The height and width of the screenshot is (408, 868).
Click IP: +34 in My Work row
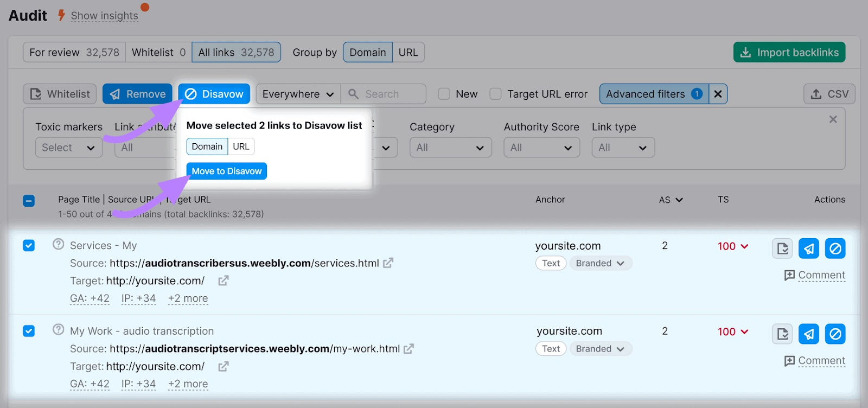pyautogui.click(x=138, y=384)
